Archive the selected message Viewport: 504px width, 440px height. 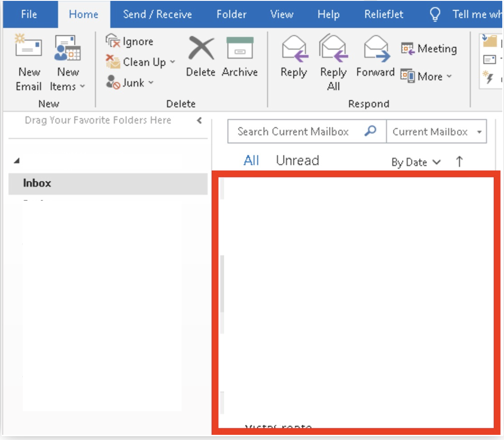[x=240, y=48]
